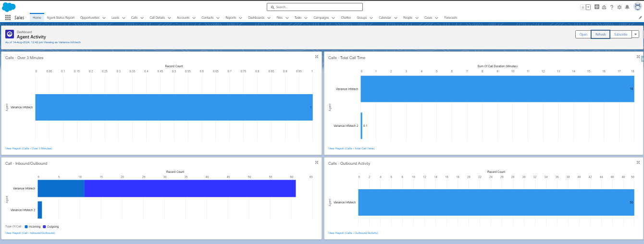
Task: Click the Salesforce cloud logo
Action: 9,7
